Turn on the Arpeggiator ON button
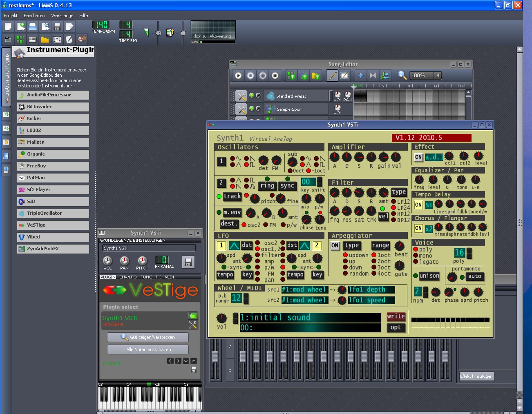The width and height of the screenshot is (532, 414). (335, 245)
